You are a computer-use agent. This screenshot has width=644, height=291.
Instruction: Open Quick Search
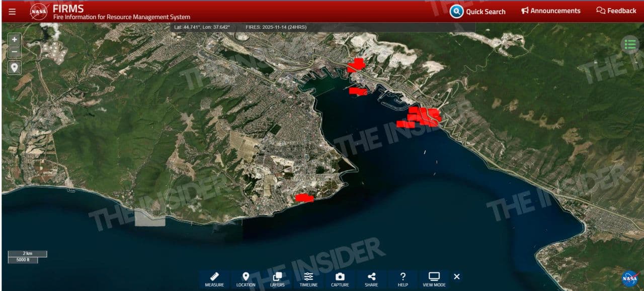(477, 11)
